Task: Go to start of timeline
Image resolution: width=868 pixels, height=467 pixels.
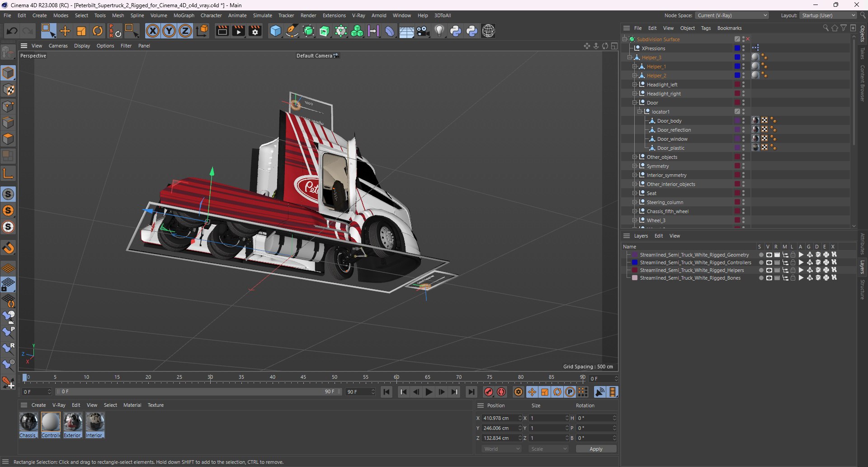Action: (x=387, y=392)
